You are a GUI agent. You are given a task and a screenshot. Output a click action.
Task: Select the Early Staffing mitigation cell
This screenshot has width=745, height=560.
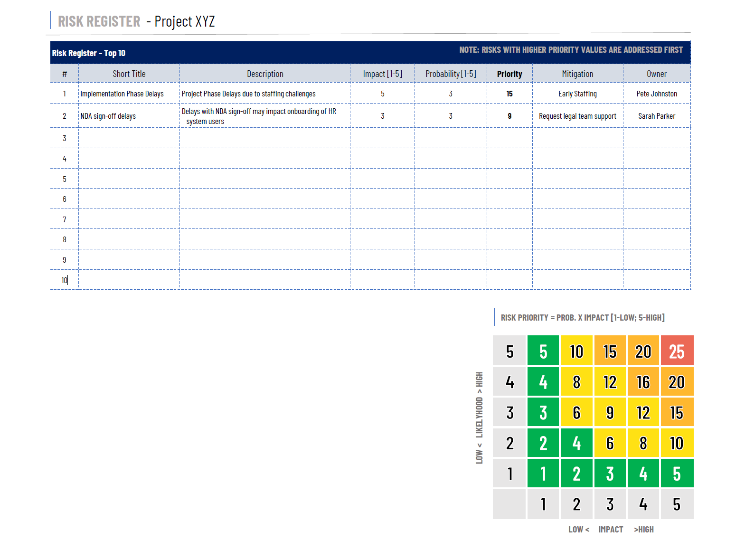tap(577, 94)
